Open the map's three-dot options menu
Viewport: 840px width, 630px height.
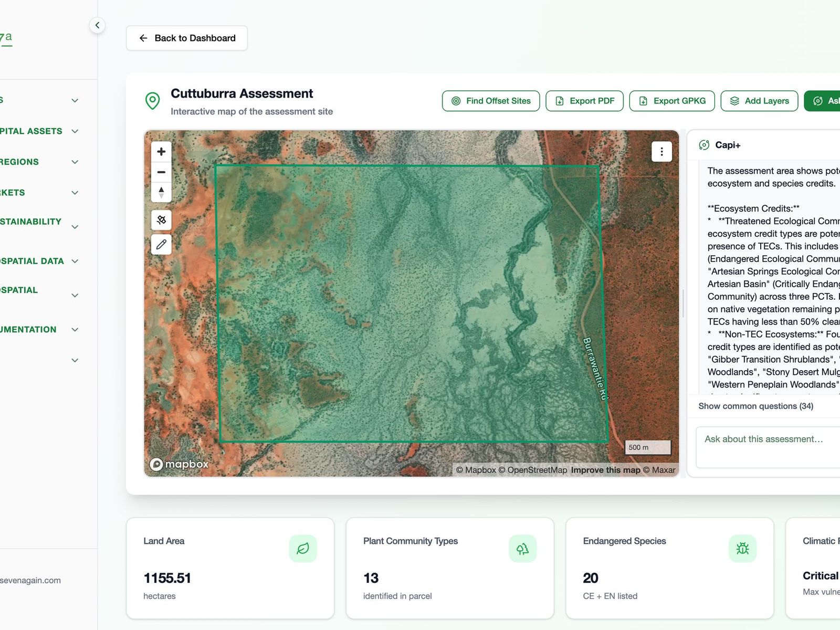661,152
